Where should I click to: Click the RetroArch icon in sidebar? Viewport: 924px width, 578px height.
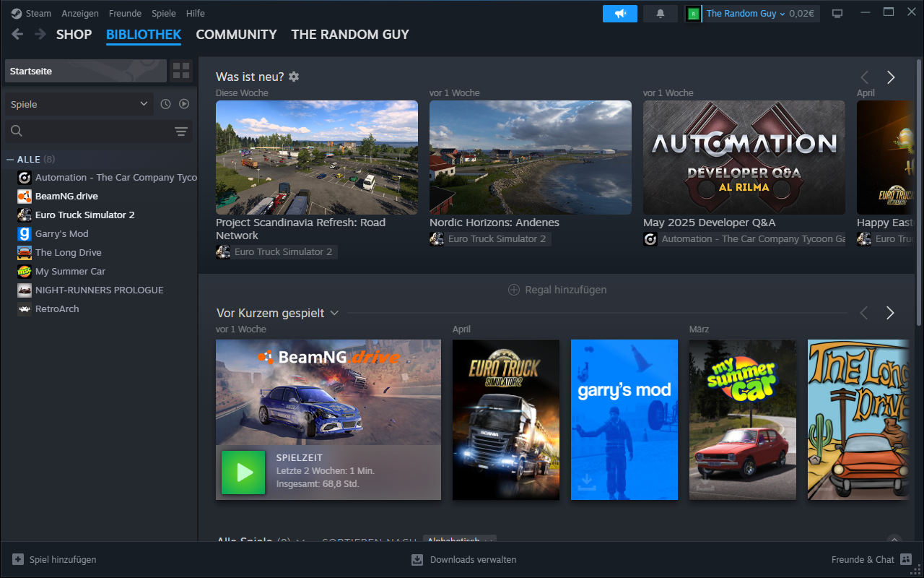25,309
